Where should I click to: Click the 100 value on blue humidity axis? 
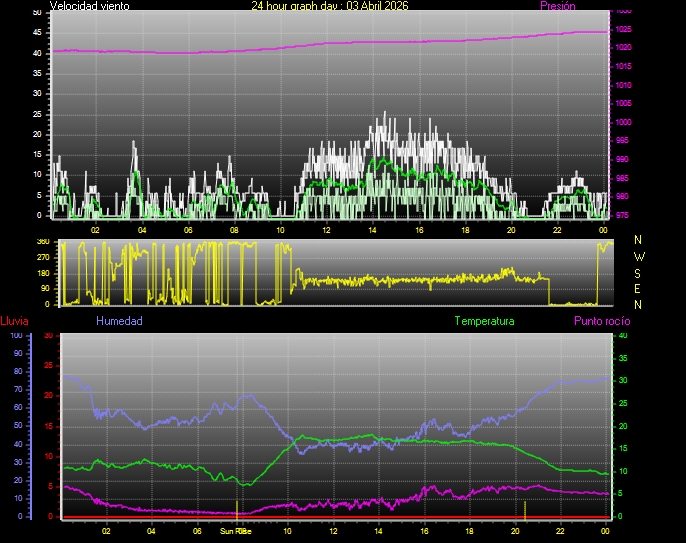pos(16,336)
